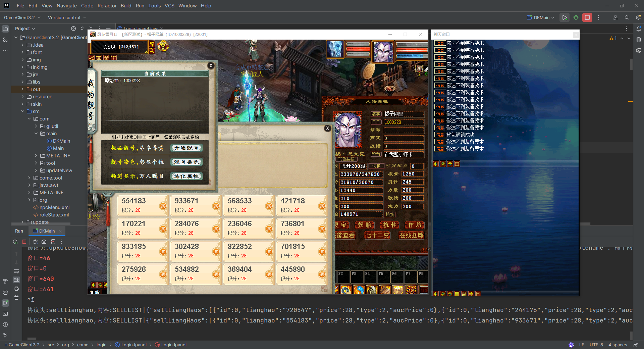Stop the running DKMain process in toolbar
Screen dimensions: 644x349
coord(587,17)
